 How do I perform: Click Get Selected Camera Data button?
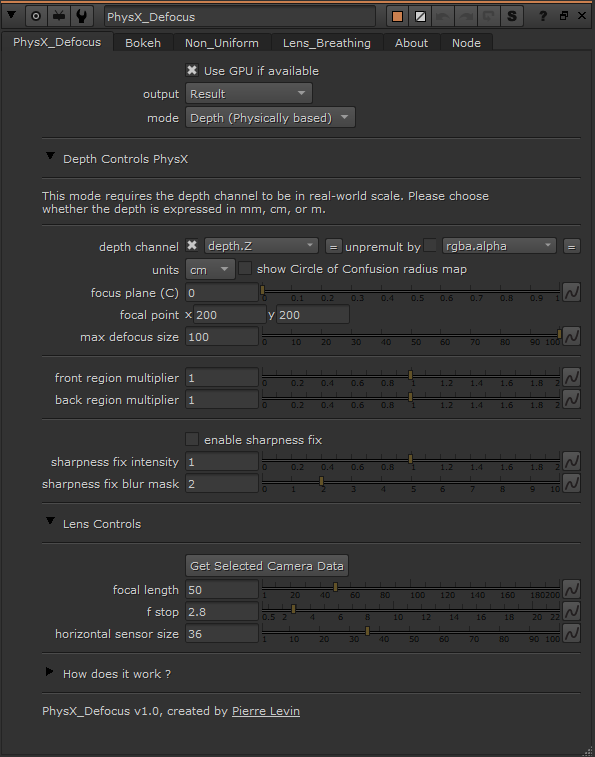tap(267, 566)
